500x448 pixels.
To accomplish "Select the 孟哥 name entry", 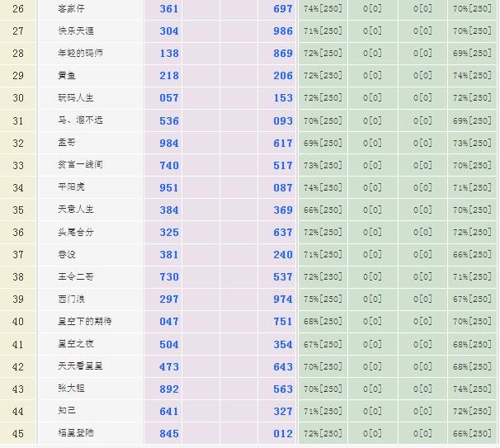I will [68, 143].
